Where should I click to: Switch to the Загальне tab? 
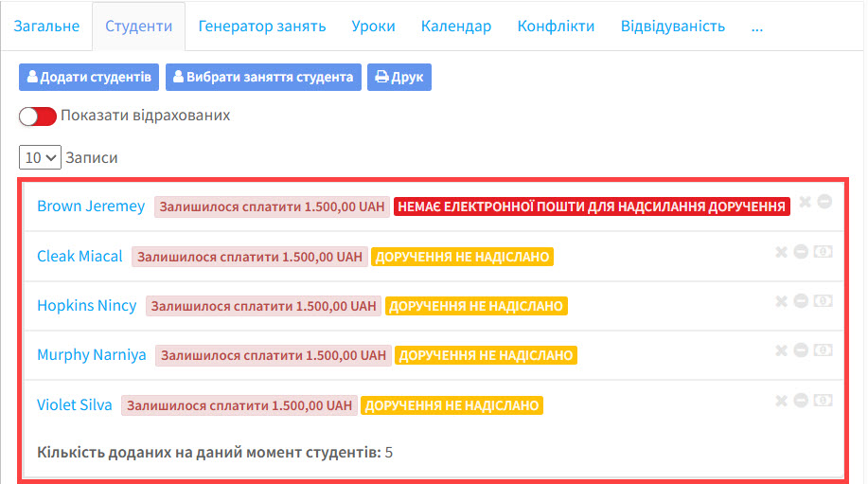(x=46, y=26)
